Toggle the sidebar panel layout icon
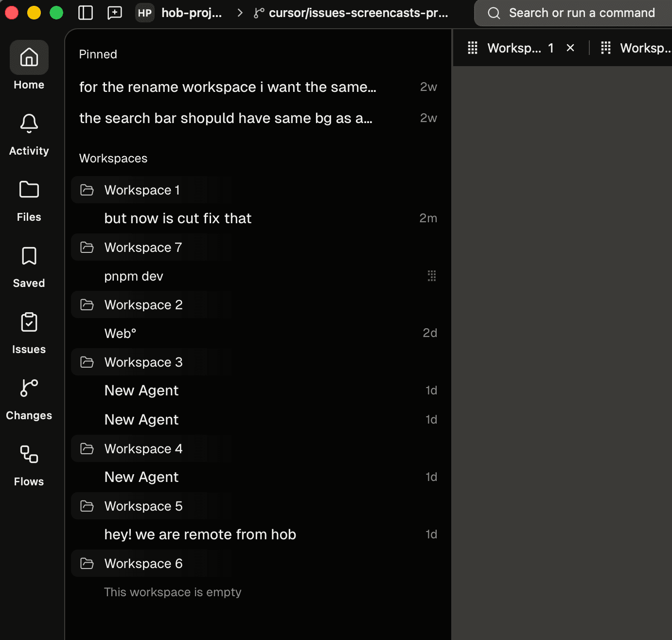The height and width of the screenshot is (640, 672). click(x=86, y=13)
